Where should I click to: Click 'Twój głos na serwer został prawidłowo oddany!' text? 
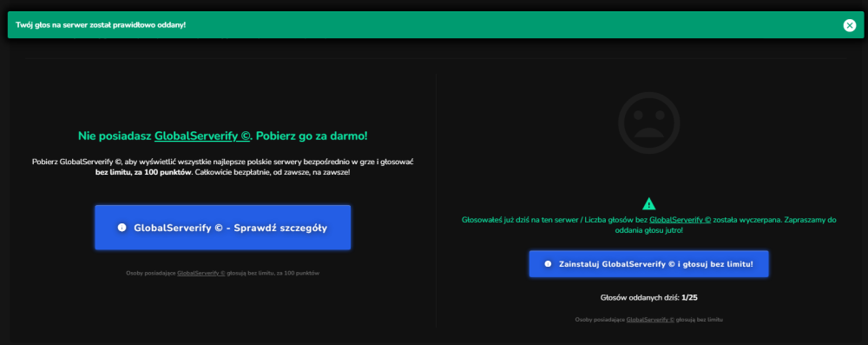click(101, 25)
